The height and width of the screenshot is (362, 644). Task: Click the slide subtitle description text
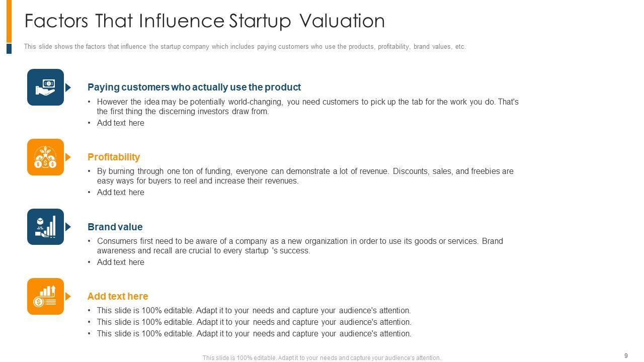click(x=245, y=47)
